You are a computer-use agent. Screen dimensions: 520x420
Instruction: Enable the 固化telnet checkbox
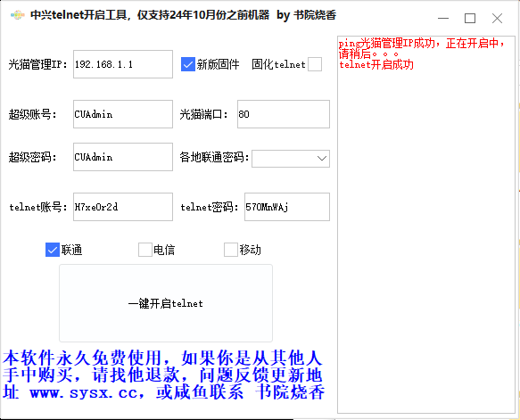click(315, 64)
